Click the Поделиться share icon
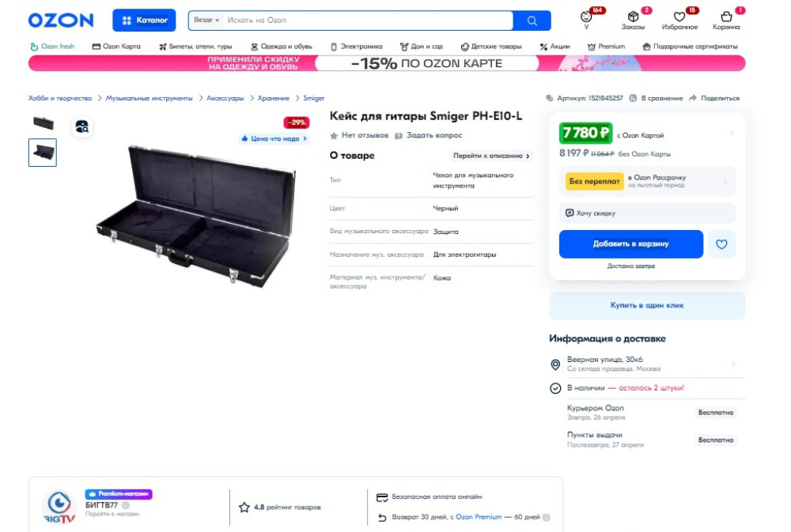The image size is (791, 532). (x=693, y=98)
